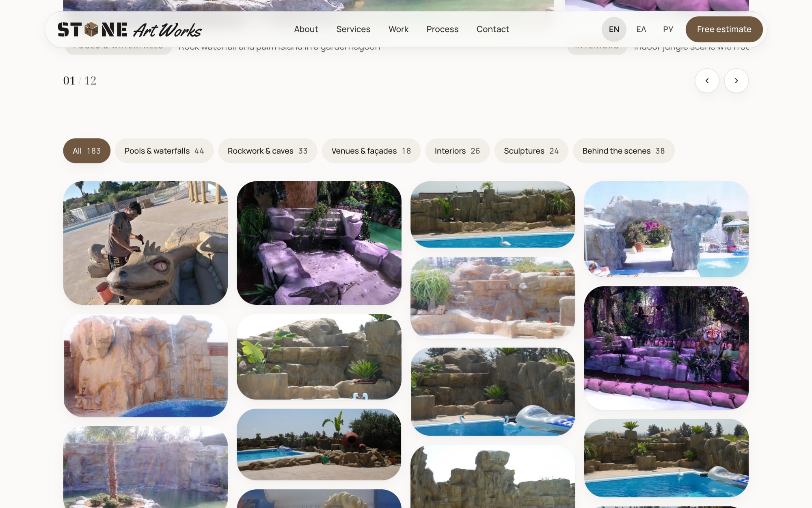Filter gallery by Venues & façades
The height and width of the screenshot is (508, 812).
point(371,151)
